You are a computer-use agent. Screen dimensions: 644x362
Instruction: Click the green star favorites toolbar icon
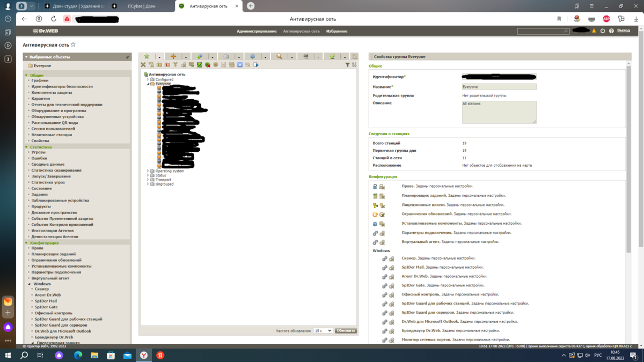147,56
